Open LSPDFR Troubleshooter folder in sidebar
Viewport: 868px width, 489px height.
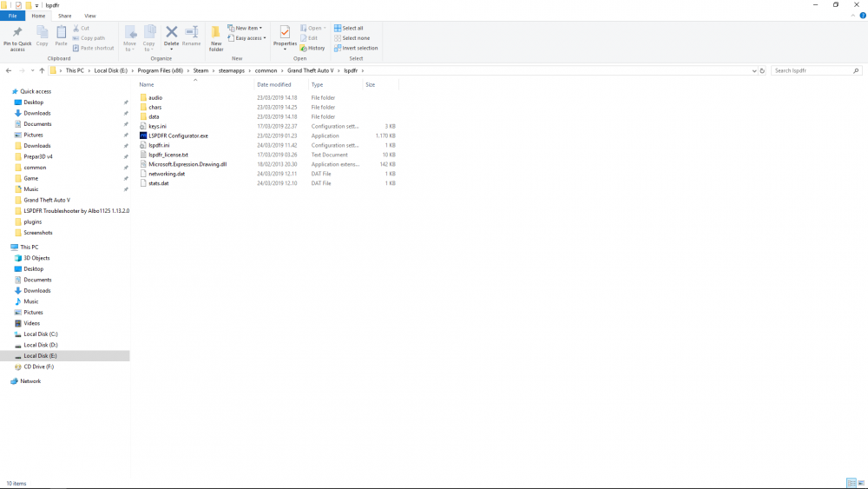point(76,211)
